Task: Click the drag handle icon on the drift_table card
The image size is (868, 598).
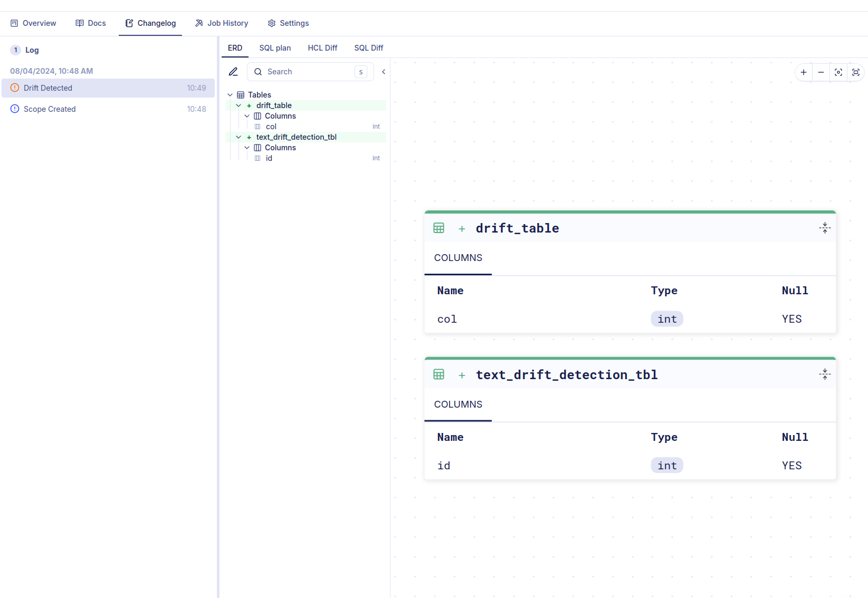Action: coord(825,228)
